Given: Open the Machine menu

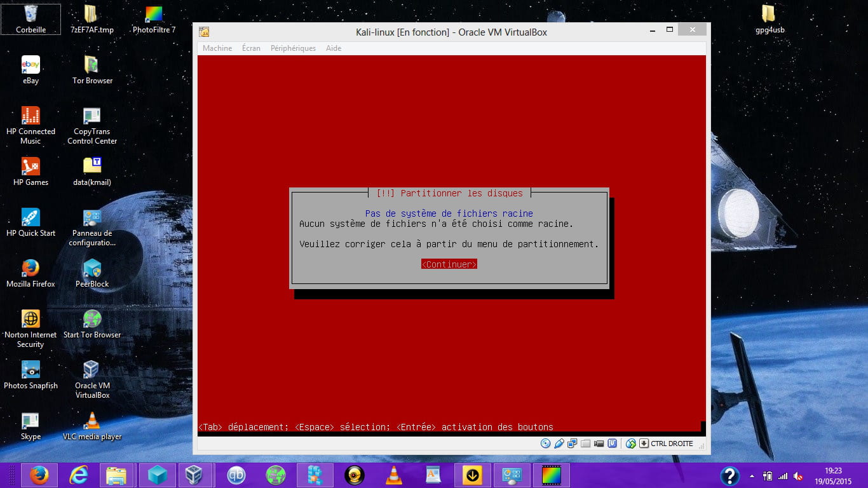Looking at the screenshot, I should point(217,48).
